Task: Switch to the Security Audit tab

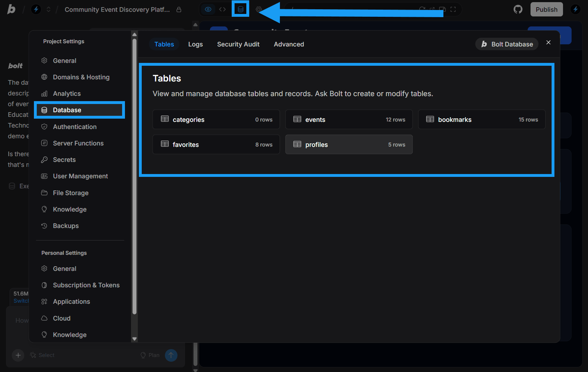Action: pyautogui.click(x=238, y=44)
